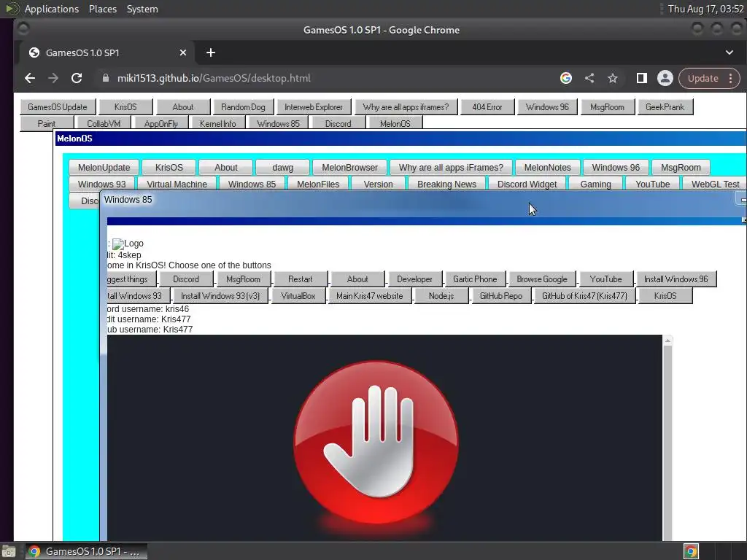Open Applications menu
747x560 pixels.
(52, 9)
